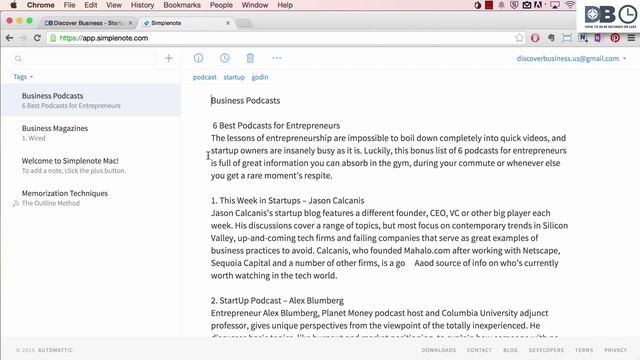
Task: Click the startup tag
Action: [234, 77]
